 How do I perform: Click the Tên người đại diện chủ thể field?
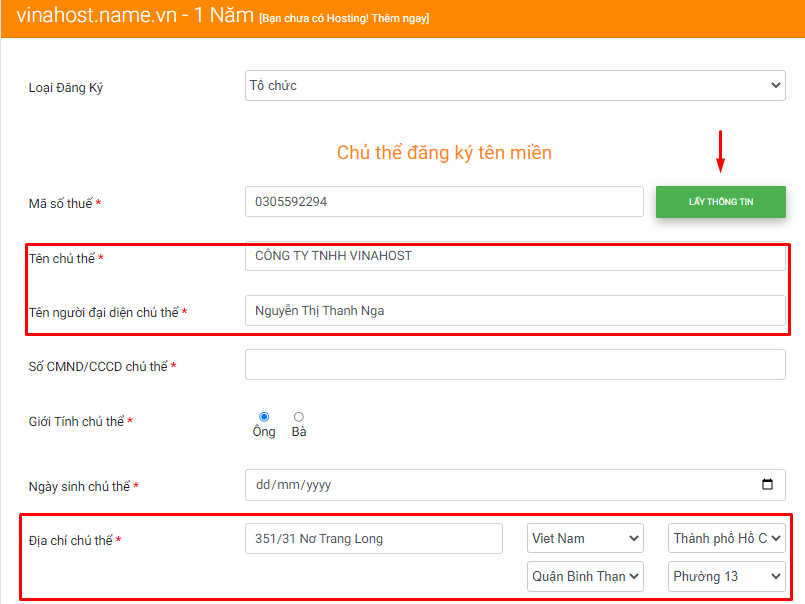515,310
